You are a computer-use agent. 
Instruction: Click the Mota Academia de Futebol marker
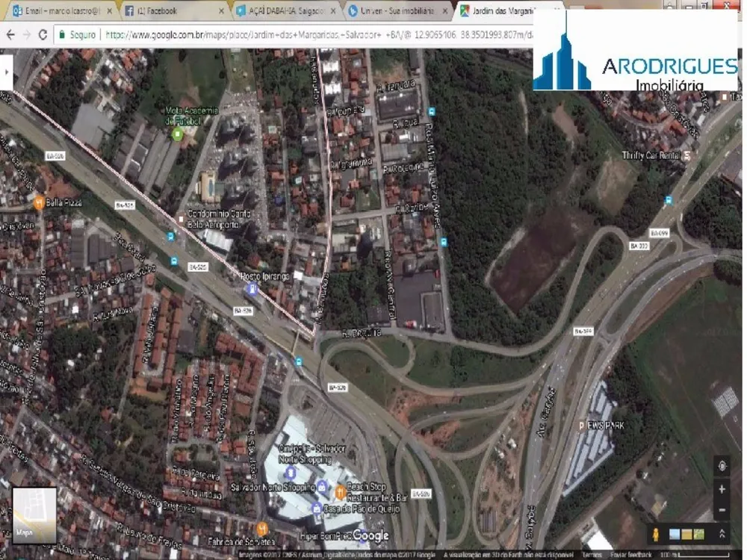(x=177, y=134)
